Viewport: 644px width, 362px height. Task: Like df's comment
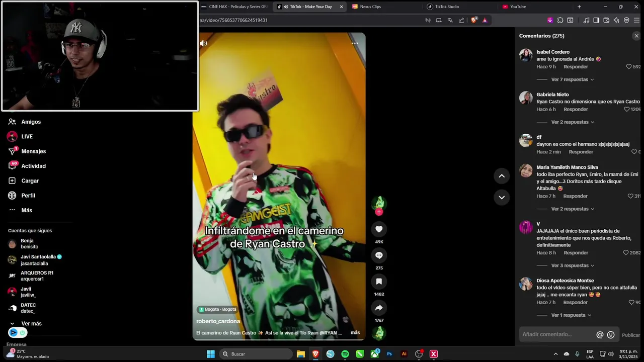click(634, 152)
